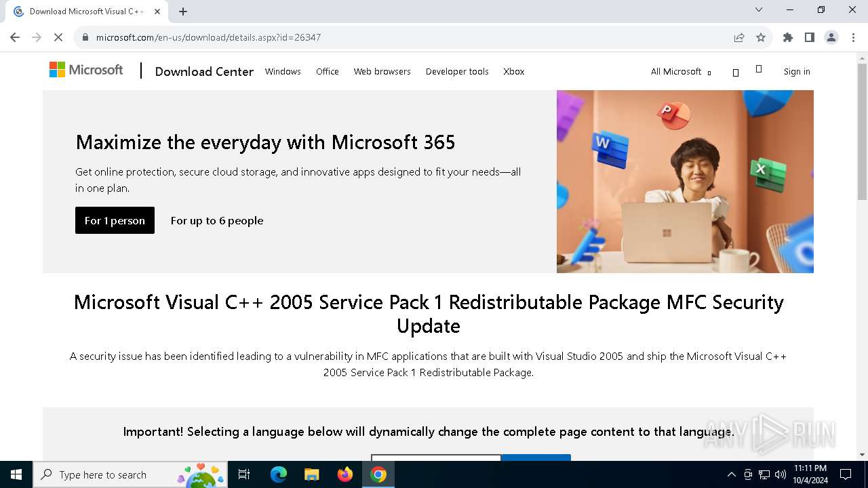The height and width of the screenshot is (488, 868).
Task: Bookmark this tab with star icon
Action: (x=761, y=37)
